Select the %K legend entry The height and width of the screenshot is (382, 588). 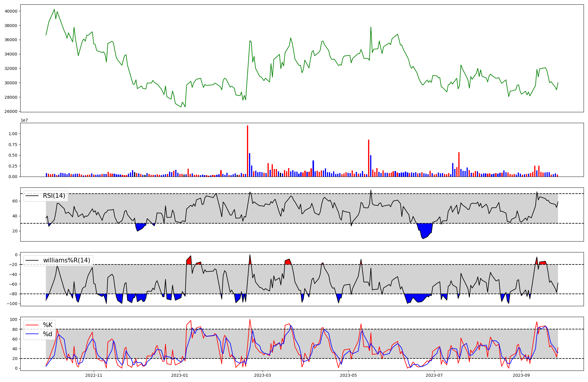click(x=48, y=325)
